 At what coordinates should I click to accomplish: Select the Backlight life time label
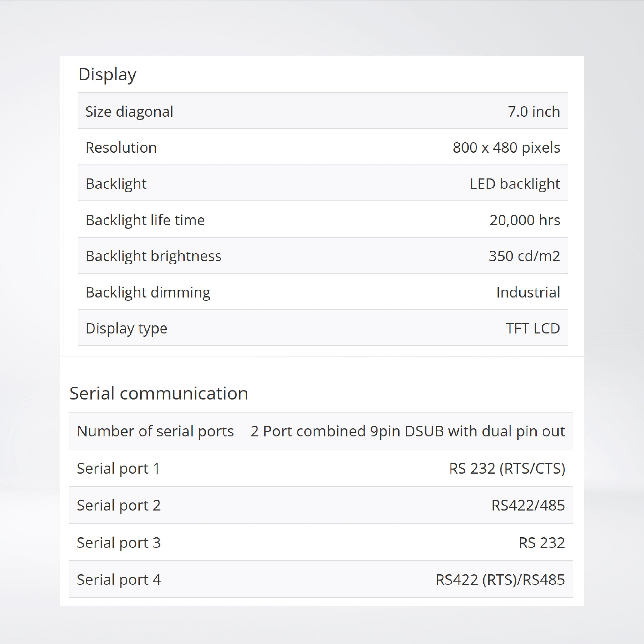pos(145,220)
